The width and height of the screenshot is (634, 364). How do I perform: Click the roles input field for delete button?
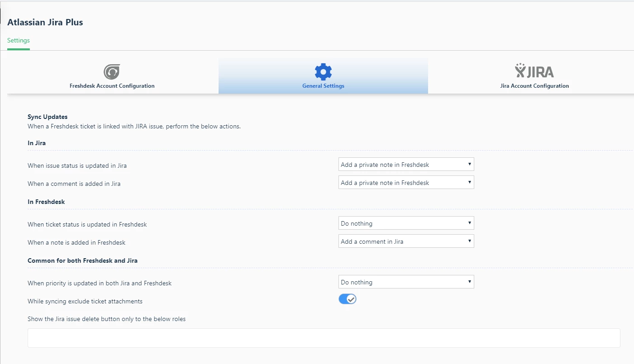pyautogui.click(x=324, y=338)
